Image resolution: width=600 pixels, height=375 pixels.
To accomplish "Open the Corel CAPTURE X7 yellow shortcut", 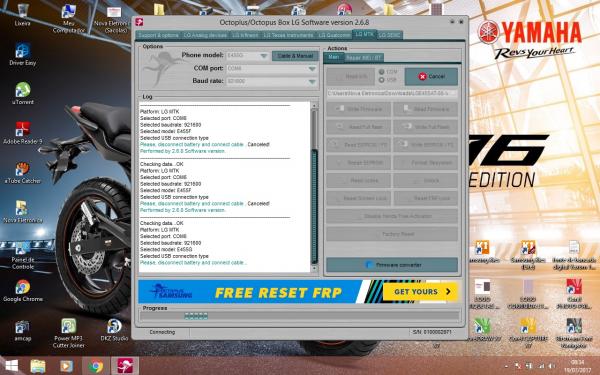I will coord(528,333).
